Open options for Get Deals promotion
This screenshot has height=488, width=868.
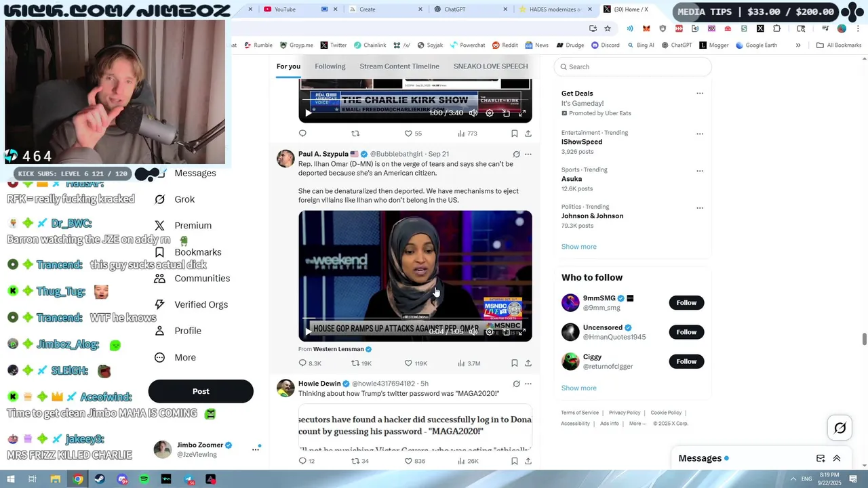tap(700, 94)
